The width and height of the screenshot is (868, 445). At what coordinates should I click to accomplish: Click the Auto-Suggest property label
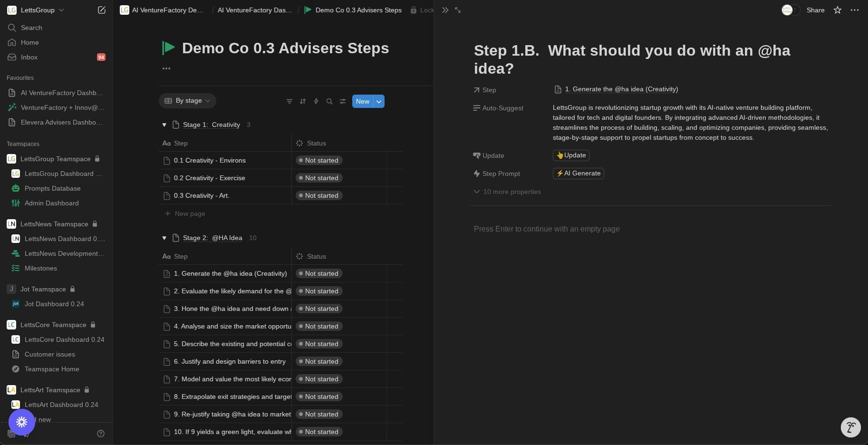[x=498, y=108]
